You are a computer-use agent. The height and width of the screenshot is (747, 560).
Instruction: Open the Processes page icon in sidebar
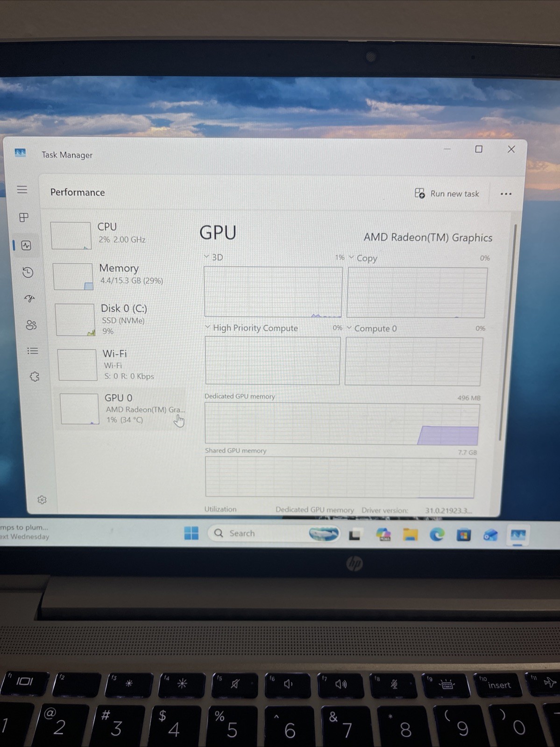click(x=24, y=217)
